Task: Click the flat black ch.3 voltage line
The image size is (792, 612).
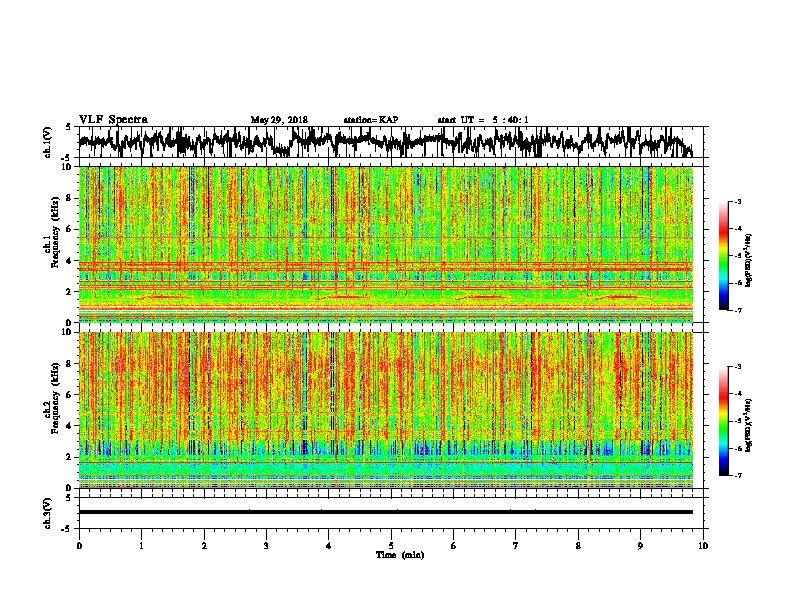Action: 385,512
